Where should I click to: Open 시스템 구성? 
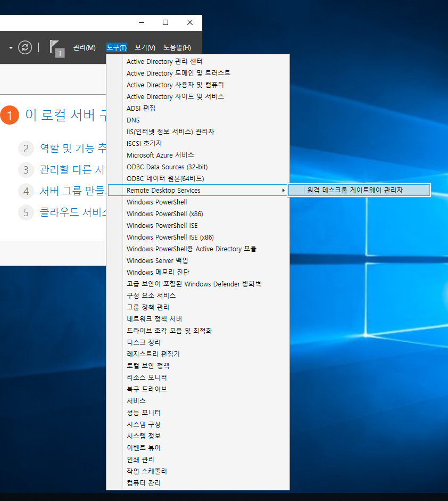(198, 424)
